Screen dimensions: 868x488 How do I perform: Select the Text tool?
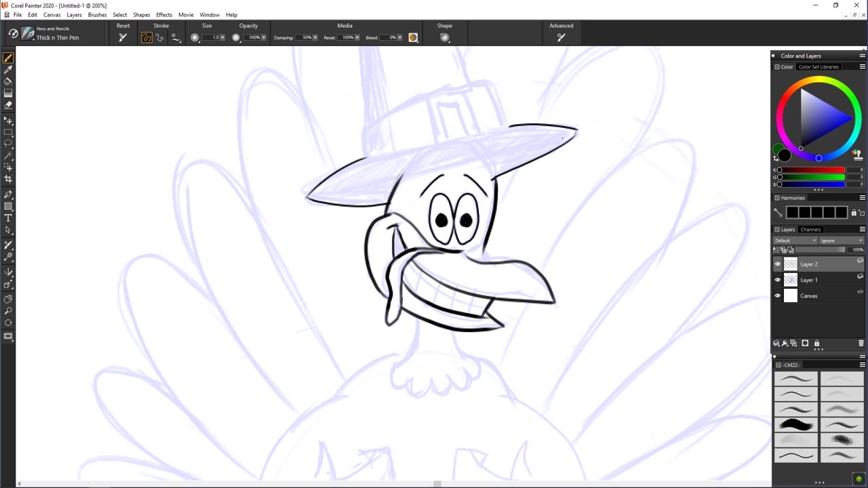(8, 218)
